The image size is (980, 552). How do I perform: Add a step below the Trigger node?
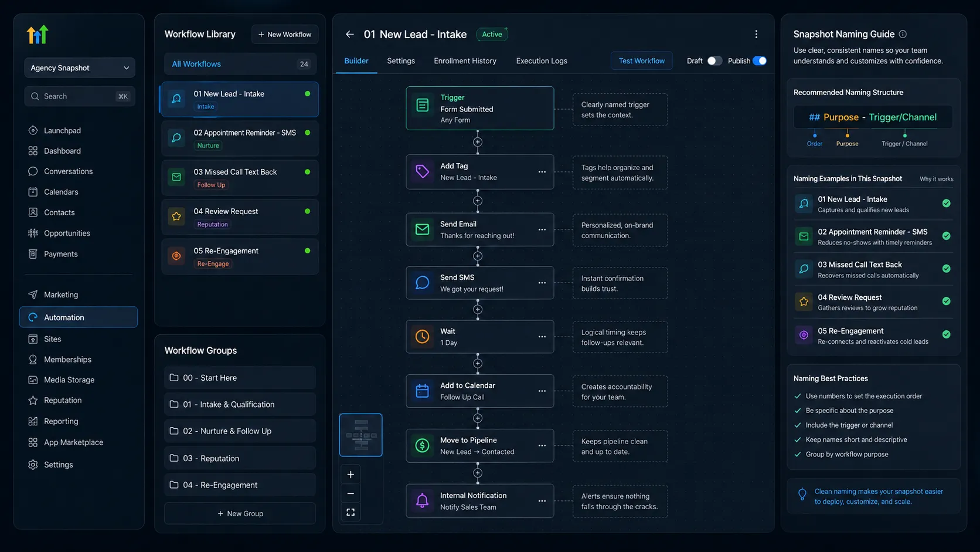click(478, 142)
